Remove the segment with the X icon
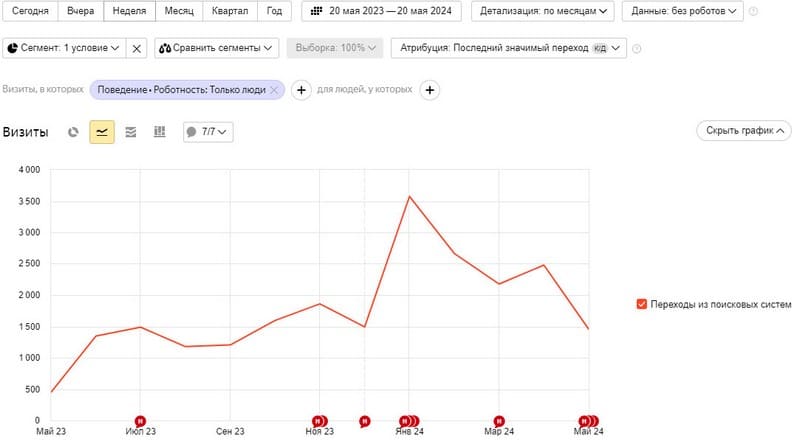Image resolution: width=800 pixels, height=442 pixels. coord(137,48)
